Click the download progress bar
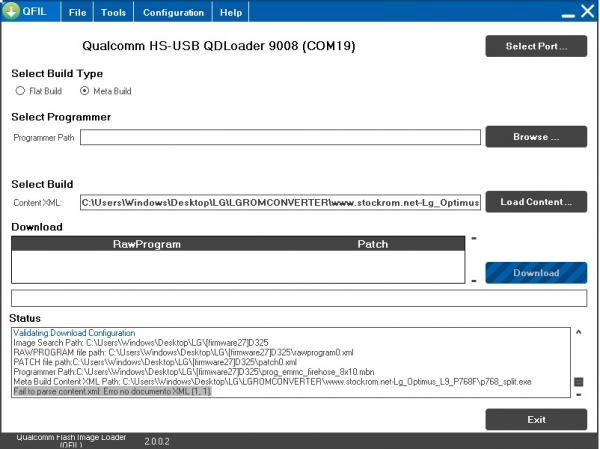This screenshot has width=600, height=449. click(299, 298)
